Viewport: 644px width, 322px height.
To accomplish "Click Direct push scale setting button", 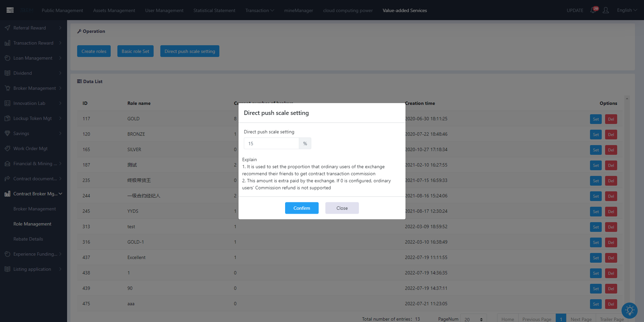I will [x=190, y=51].
